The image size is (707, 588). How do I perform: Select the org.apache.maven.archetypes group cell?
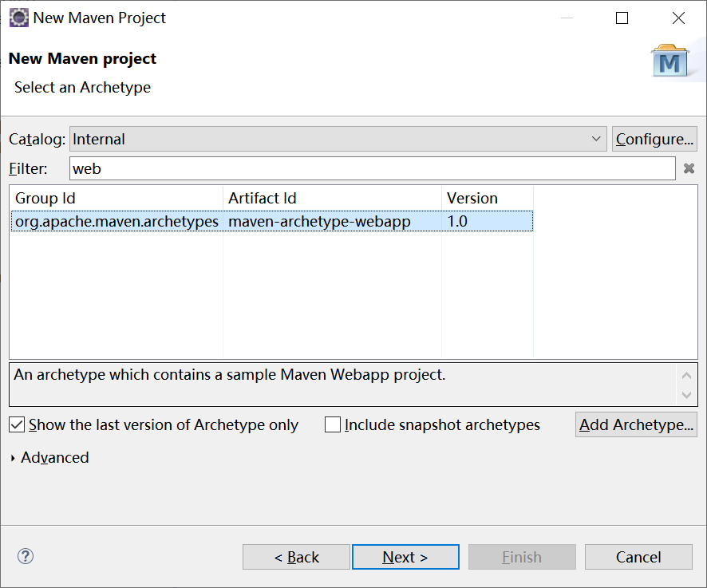tap(117, 222)
